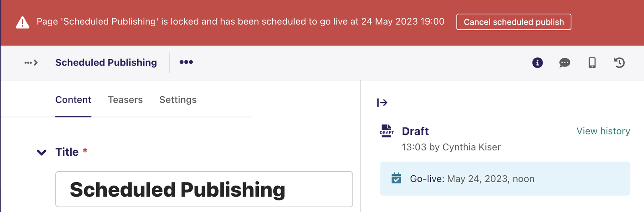Open the history clock icon
The width and height of the screenshot is (644, 212).
(x=619, y=63)
